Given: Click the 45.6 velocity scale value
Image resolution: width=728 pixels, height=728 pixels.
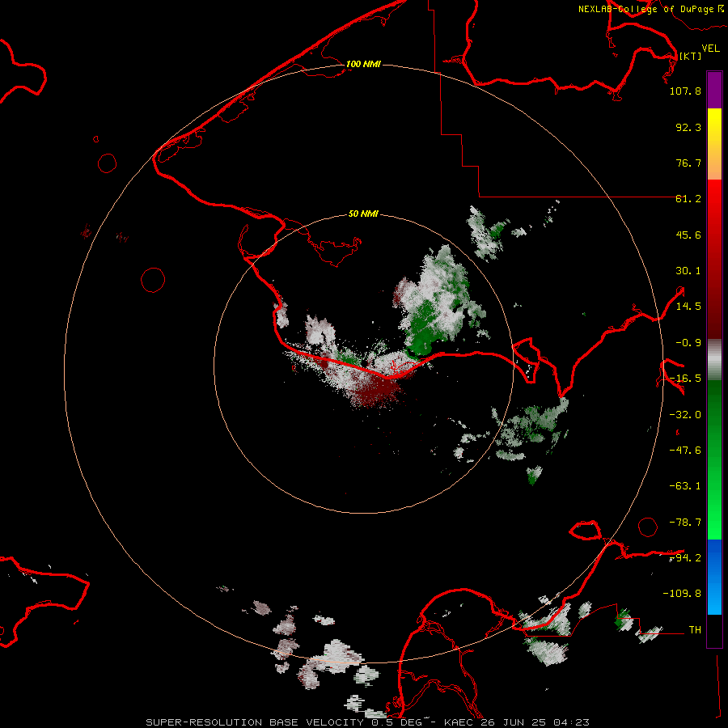Looking at the screenshot, I should click(688, 235).
